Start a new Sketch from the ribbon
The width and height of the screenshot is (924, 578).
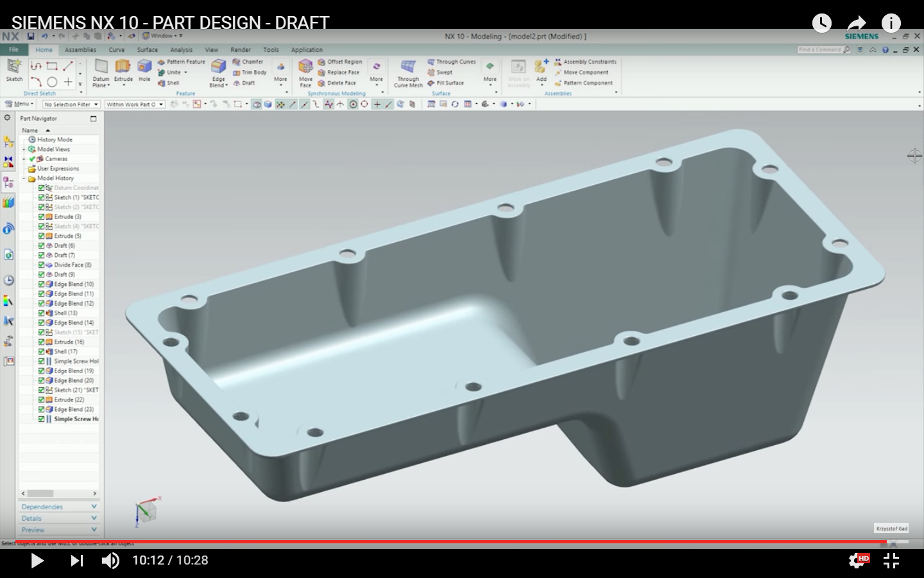14,69
